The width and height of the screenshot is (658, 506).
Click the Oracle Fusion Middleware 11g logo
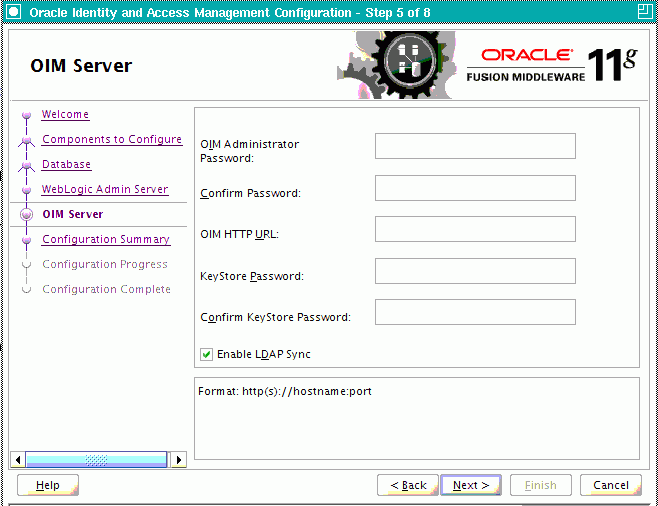point(552,64)
